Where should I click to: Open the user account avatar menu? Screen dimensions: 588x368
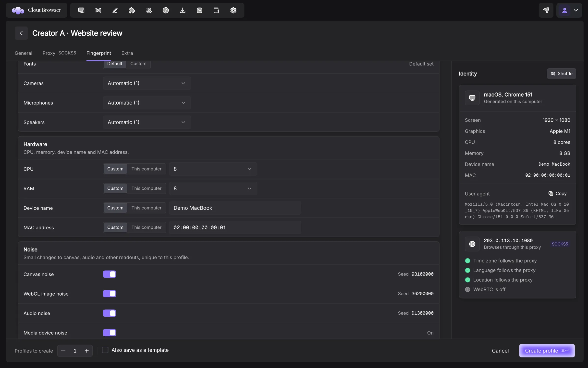pyautogui.click(x=569, y=10)
